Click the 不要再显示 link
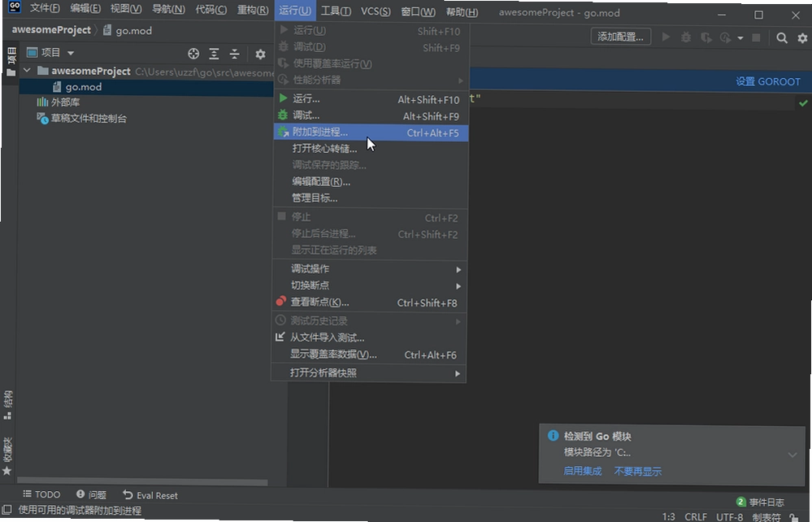The height and width of the screenshot is (522, 812). 637,472
